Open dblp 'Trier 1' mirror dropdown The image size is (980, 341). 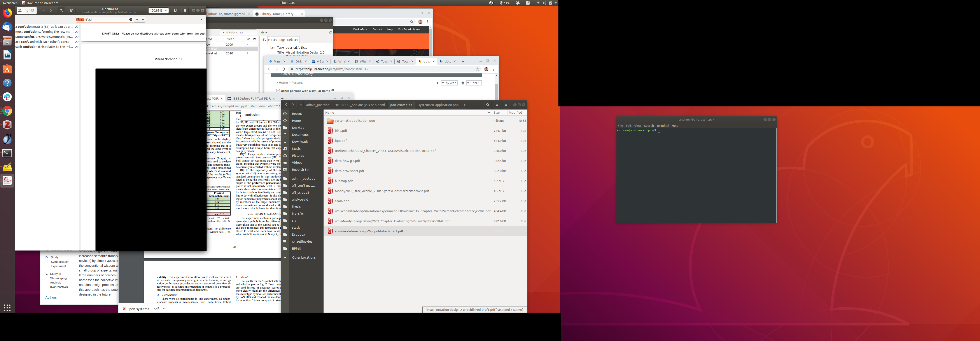pos(474,83)
